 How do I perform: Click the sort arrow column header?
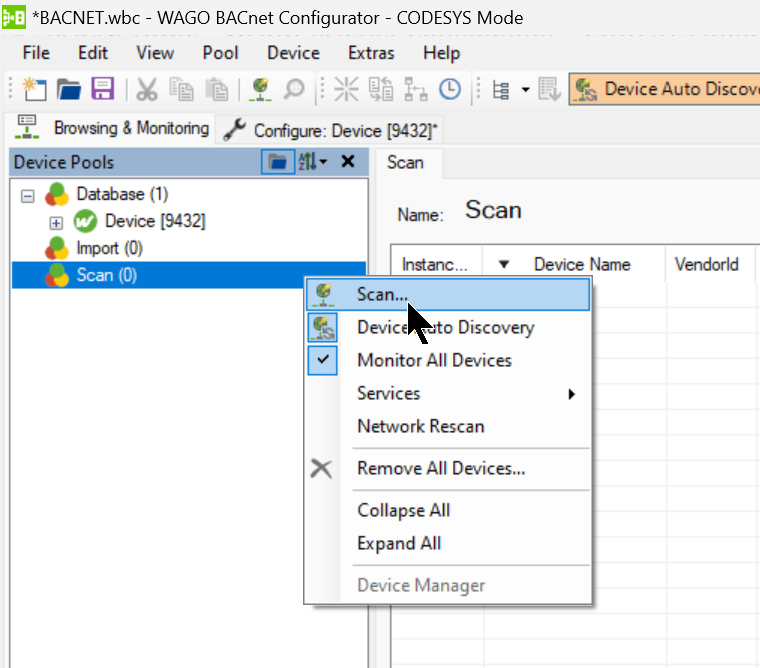(504, 264)
